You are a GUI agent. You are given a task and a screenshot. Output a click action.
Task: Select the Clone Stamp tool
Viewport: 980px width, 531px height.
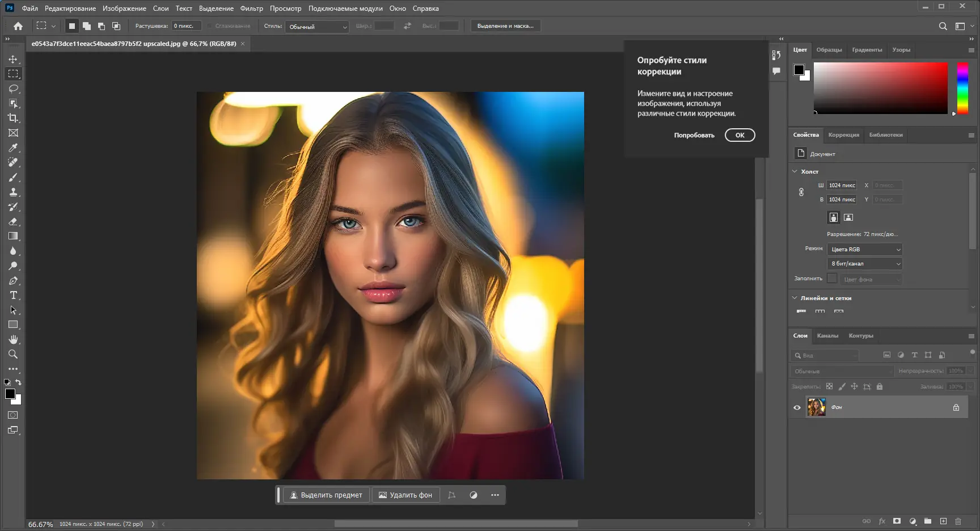point(14,192)
